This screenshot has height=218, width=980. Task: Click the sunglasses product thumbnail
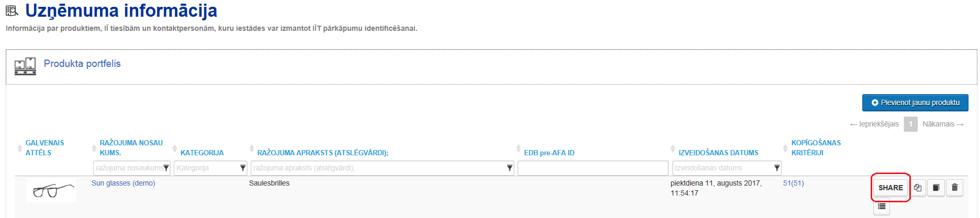point(51,190)
